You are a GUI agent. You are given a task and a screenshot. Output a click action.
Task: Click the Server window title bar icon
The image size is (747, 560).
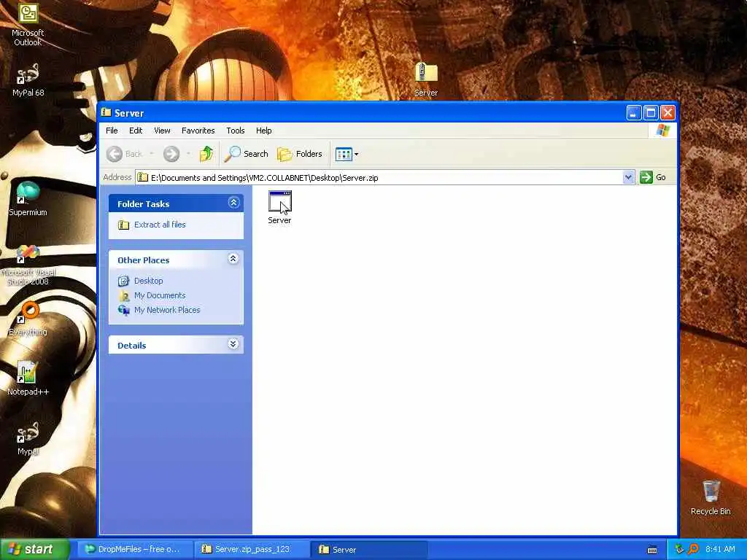pyautogui.click(x=107, y=112)
